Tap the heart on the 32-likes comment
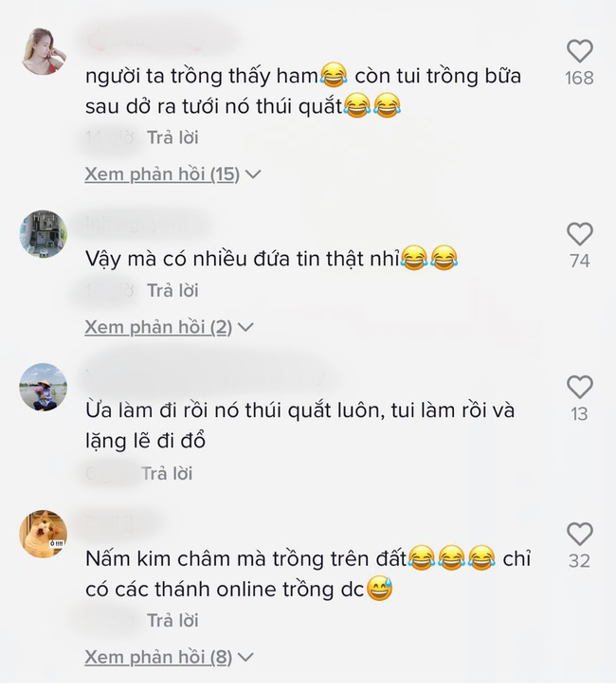 (x=579, y=534)
